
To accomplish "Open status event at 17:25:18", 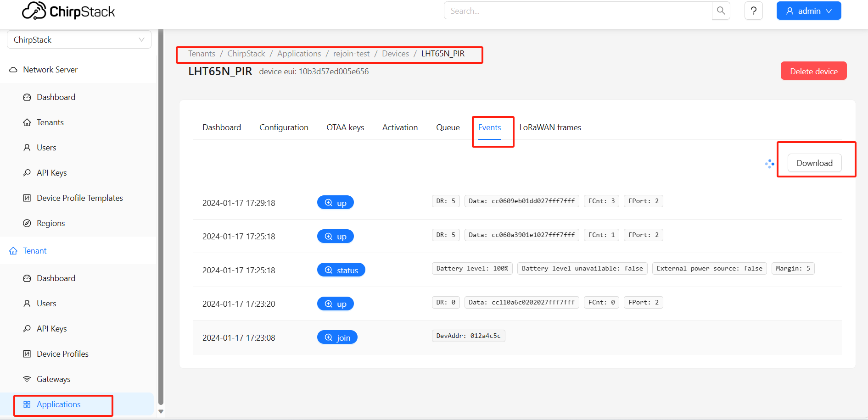I will (341, 270).
